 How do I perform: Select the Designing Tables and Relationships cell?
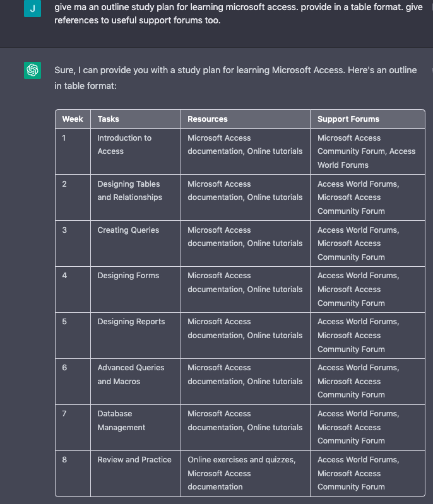pyautogui.click(x=129, y=190)
